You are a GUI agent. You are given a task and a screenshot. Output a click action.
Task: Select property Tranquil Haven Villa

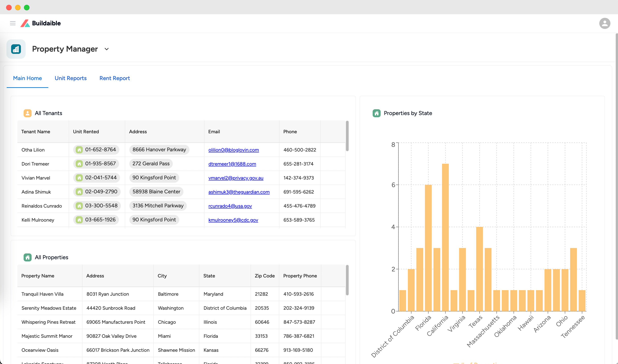(43, 294)
